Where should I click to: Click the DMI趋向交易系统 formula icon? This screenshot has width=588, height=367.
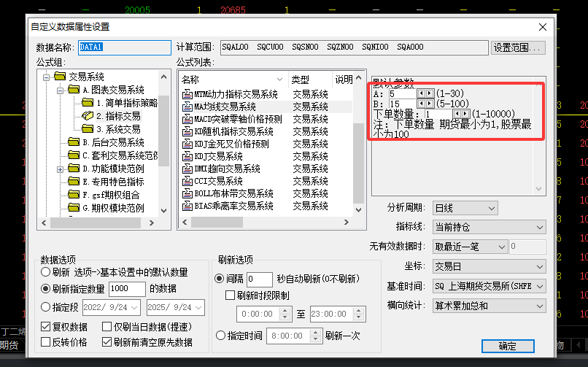click(x=187, y=169)
